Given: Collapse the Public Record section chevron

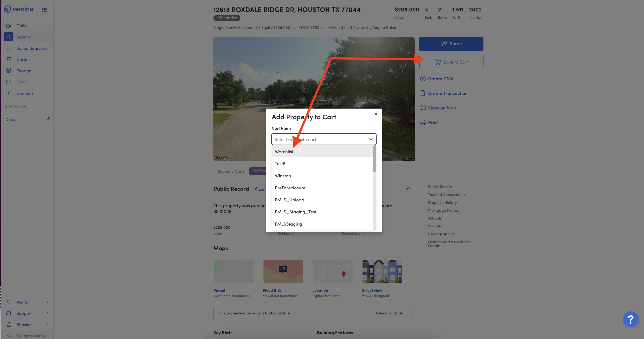Looking at the screenshot, I should point(408,188).
